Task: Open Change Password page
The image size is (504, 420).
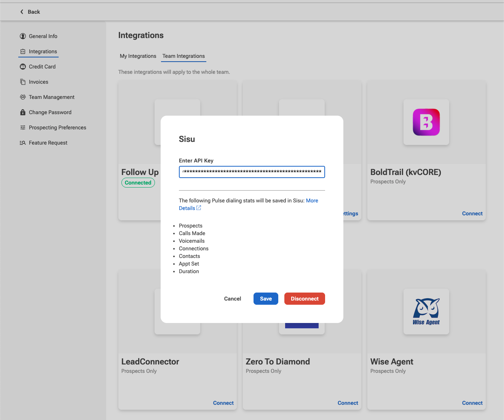Action: pos(50,112)
